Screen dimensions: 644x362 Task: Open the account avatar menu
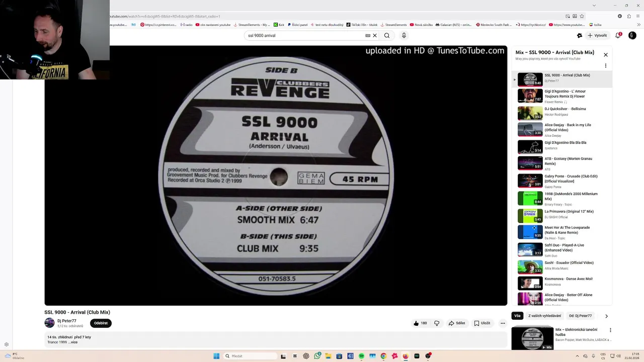coord(632,35)
